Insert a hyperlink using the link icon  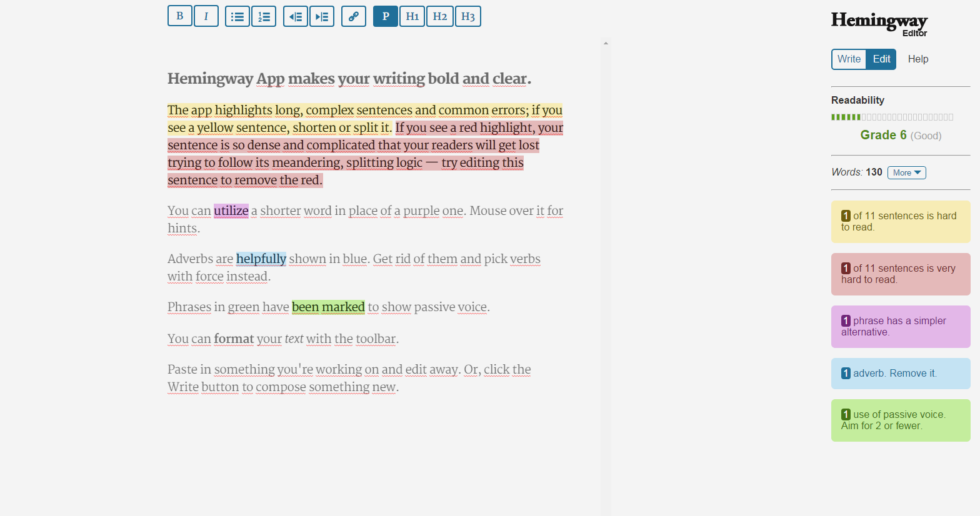point(354,16)
